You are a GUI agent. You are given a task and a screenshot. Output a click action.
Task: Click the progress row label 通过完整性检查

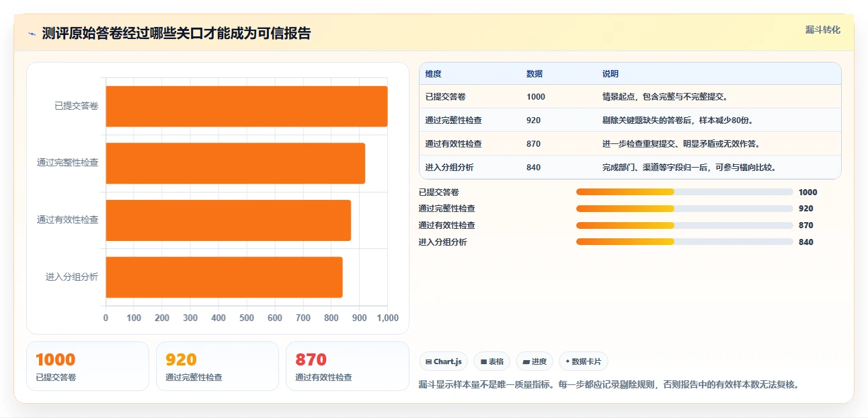pyautogui.click(x=446, y=209)
